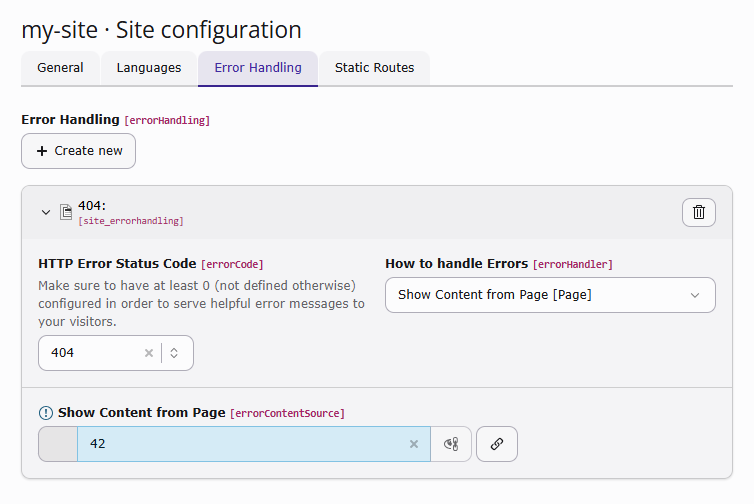The image size is (754, 504).
Task: Open the How to handle Errors dropdown
Action: [x=550, y=295]
